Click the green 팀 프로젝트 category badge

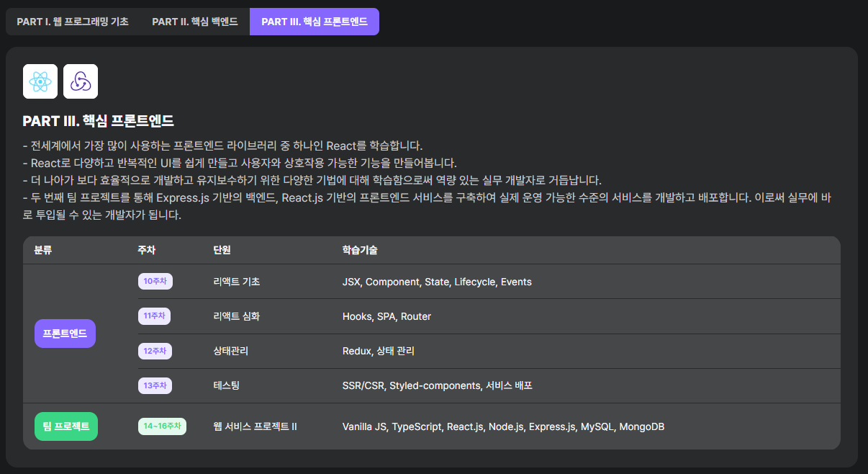pos(65,426)
